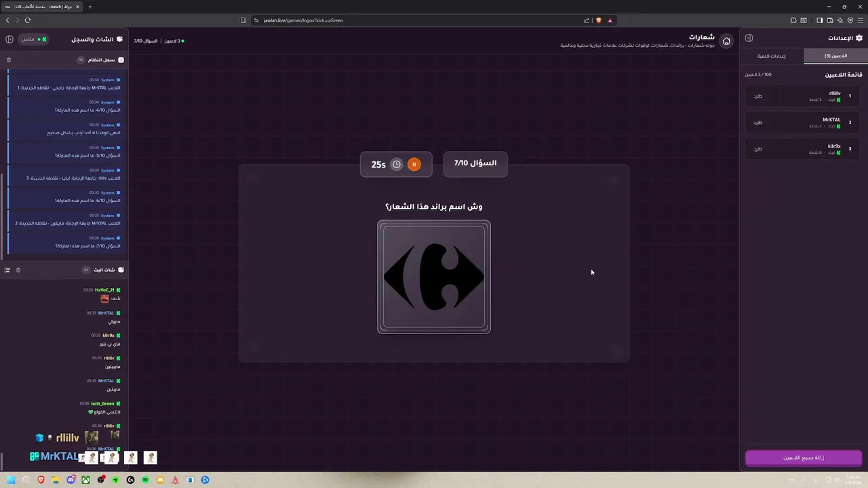
Task: Click the settings gear icon
Action: pyautogui.click(x=859, y=38)
